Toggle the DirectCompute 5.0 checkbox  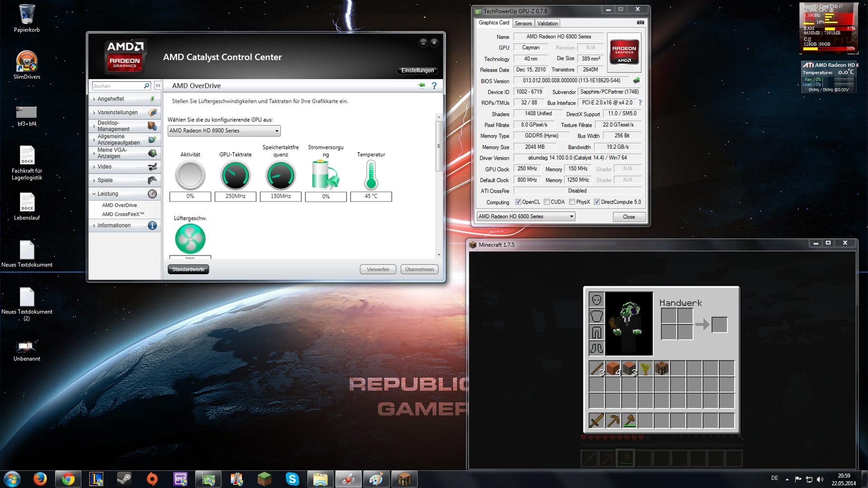(597, 202)
